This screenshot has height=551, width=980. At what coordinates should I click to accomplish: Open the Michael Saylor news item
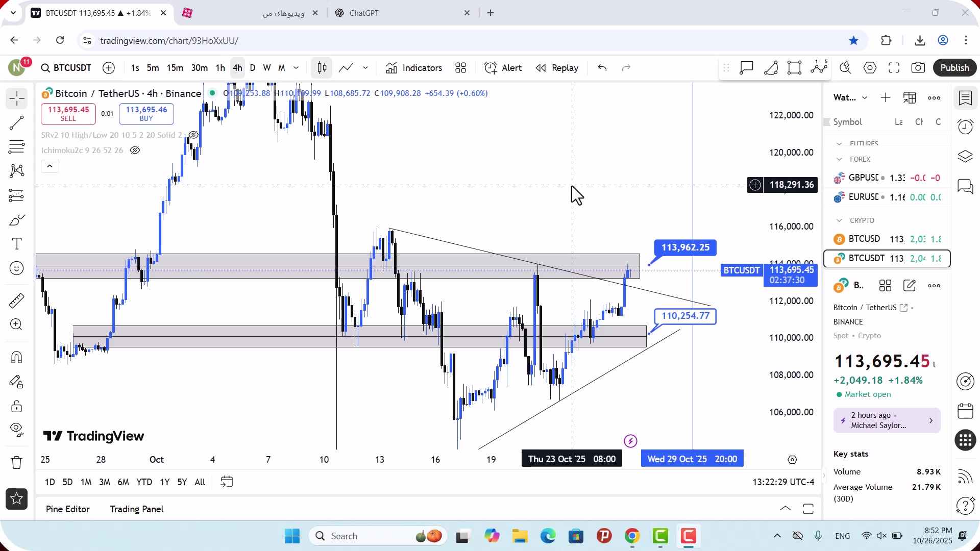[887, 420]
